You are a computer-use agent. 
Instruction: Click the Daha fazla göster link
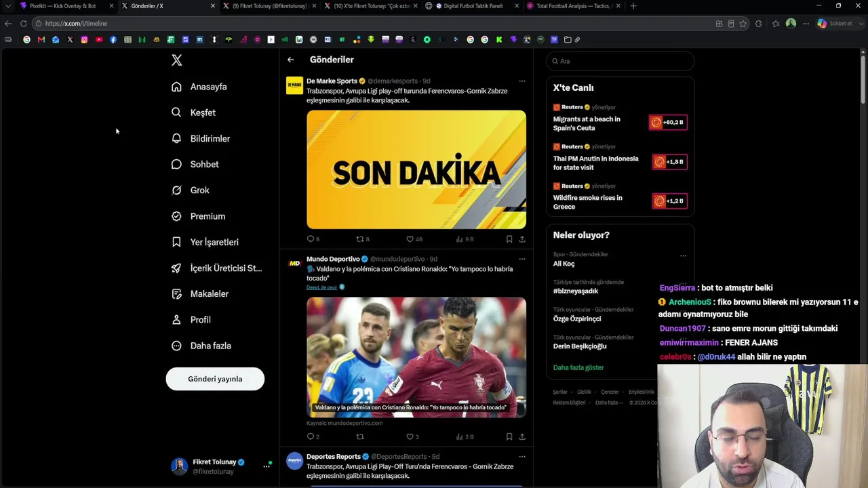coord(578,367)
